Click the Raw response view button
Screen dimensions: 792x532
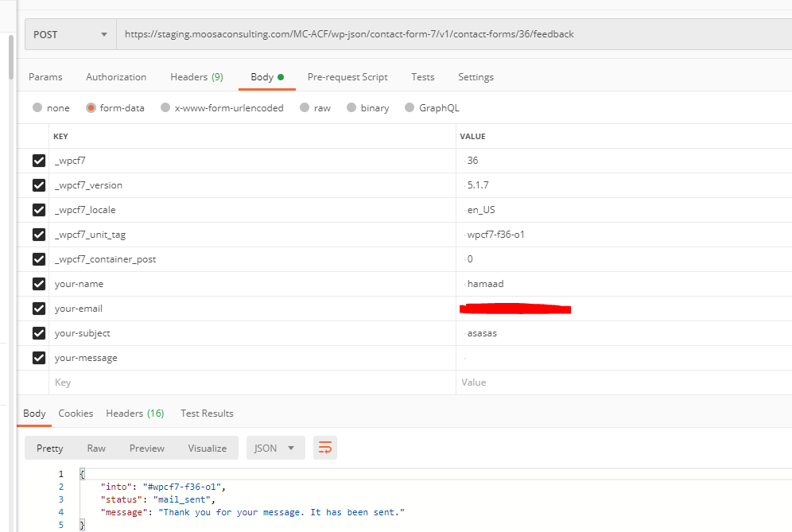coord(96,449)
